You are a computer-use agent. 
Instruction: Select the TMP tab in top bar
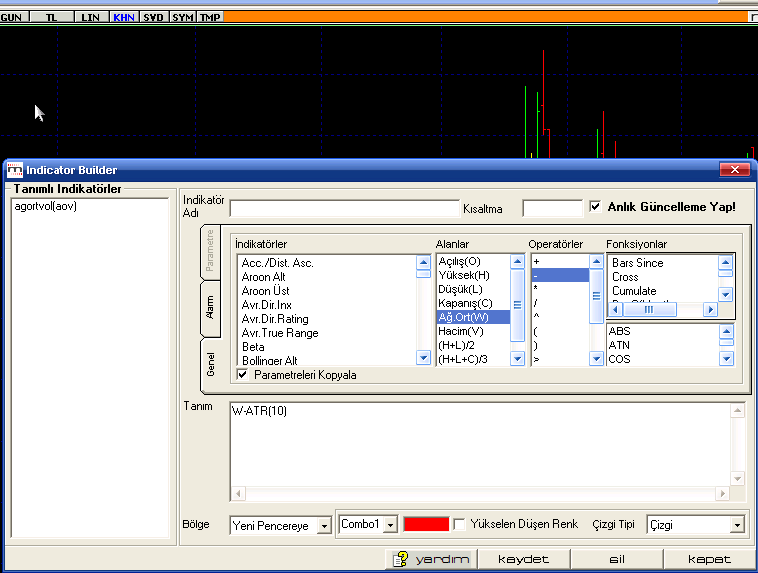click(x=210, y=17)
